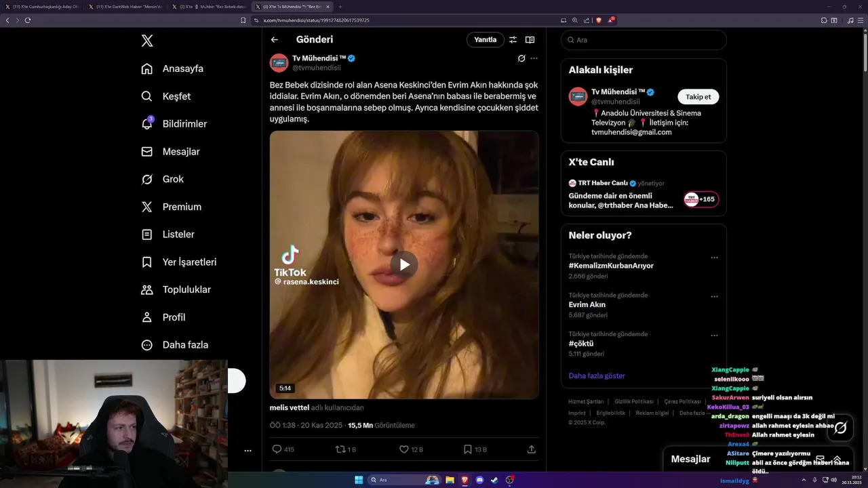Expand Daha fazla menu in sidebar

(x=175, y=345)
